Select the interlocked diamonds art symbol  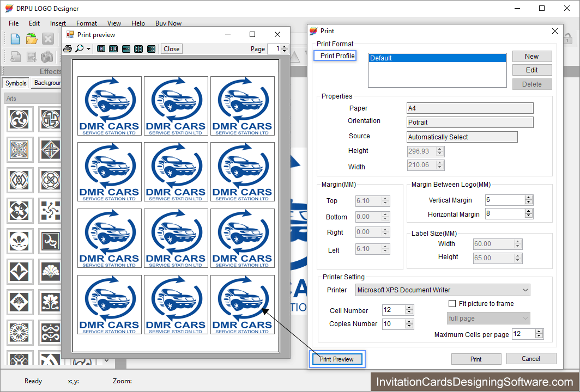click(20, 180)
